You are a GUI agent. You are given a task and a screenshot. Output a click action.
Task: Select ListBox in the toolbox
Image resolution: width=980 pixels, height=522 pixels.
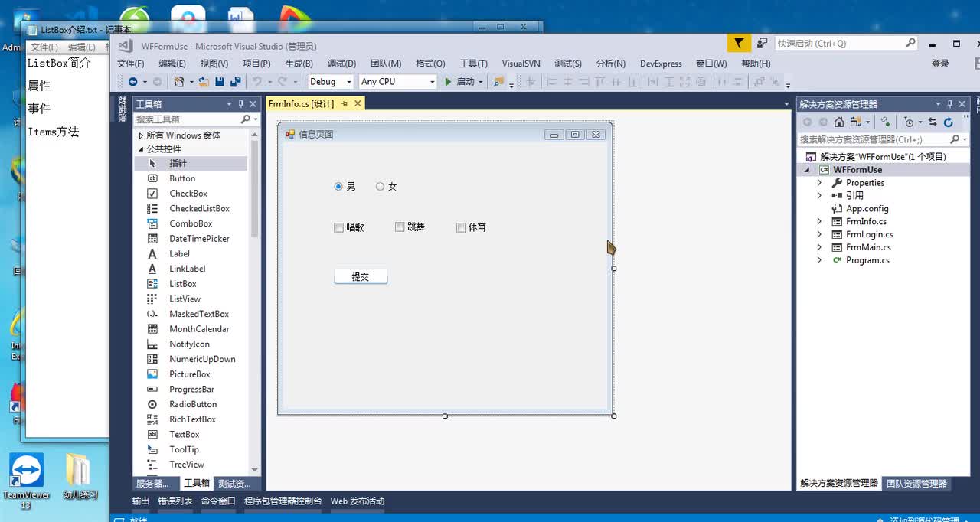183,284
